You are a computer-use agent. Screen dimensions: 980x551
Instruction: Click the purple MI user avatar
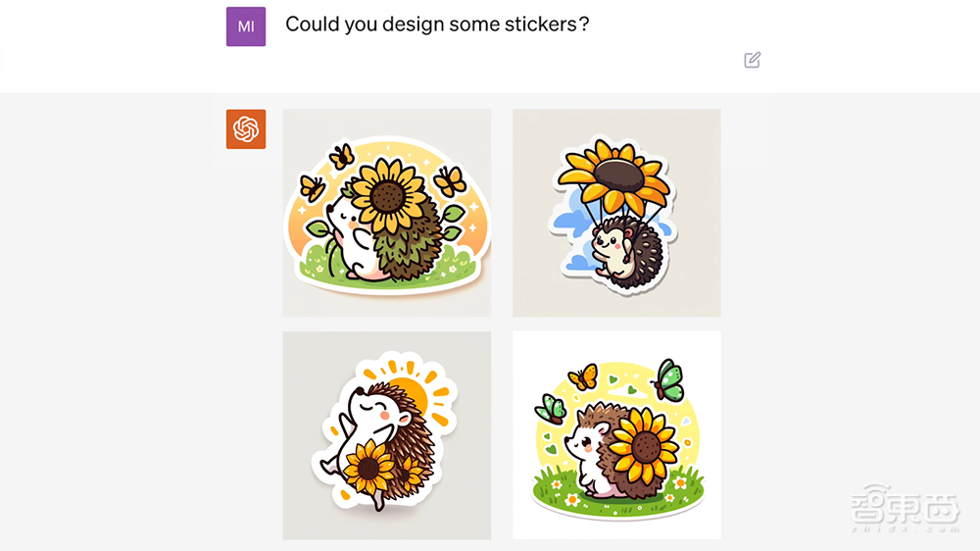pos(246,26)
